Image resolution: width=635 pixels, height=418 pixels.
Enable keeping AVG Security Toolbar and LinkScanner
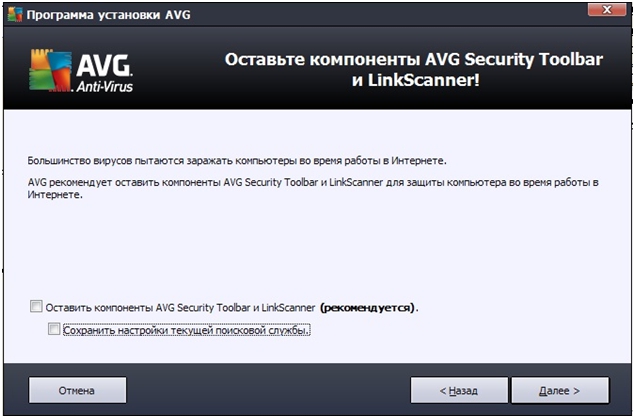pos(36,306)
